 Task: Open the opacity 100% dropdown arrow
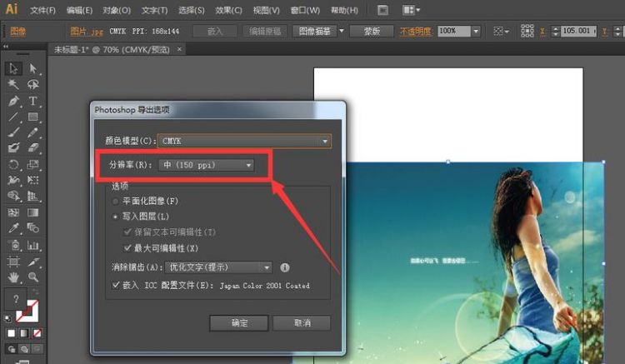coord(476,31)
